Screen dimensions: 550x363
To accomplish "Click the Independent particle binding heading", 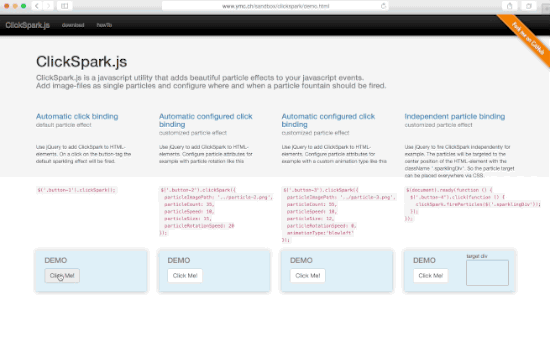I will coord(455,116).
